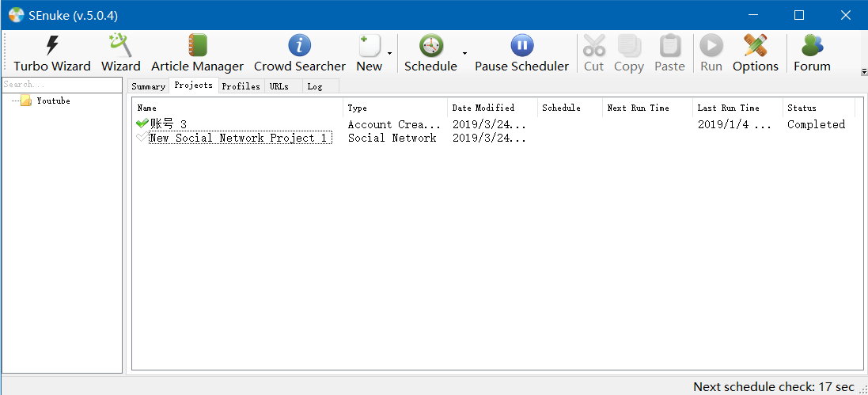Viewport: 868px width, 395px height.
Task: Expand the New dropdown arrow
Action: 390,53
